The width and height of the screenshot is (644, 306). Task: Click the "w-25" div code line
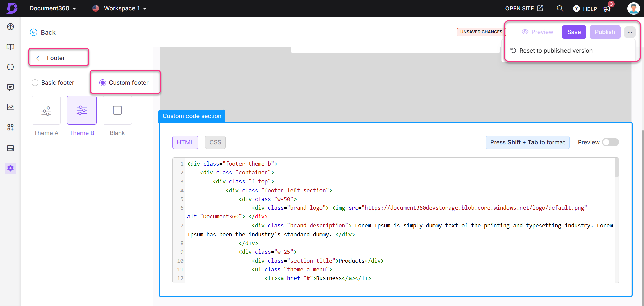pos(268,252)
